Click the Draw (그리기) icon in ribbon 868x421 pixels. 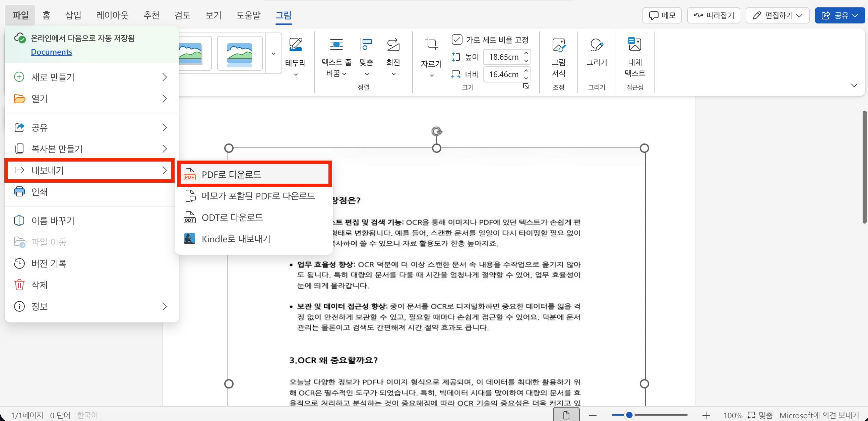click(x=597, y=45)
